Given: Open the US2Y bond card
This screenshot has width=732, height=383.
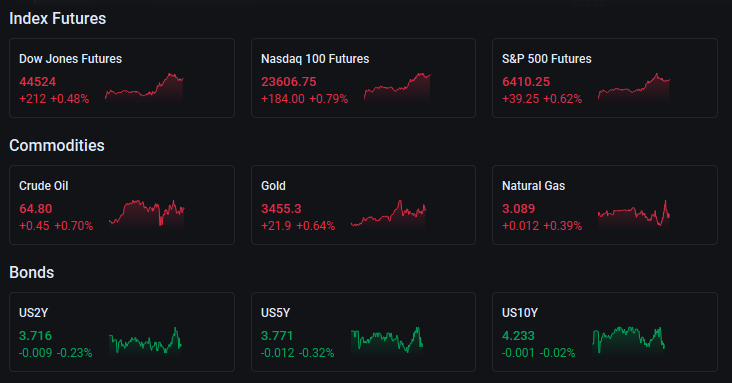Looking at the screenshot, I should 122,332.
